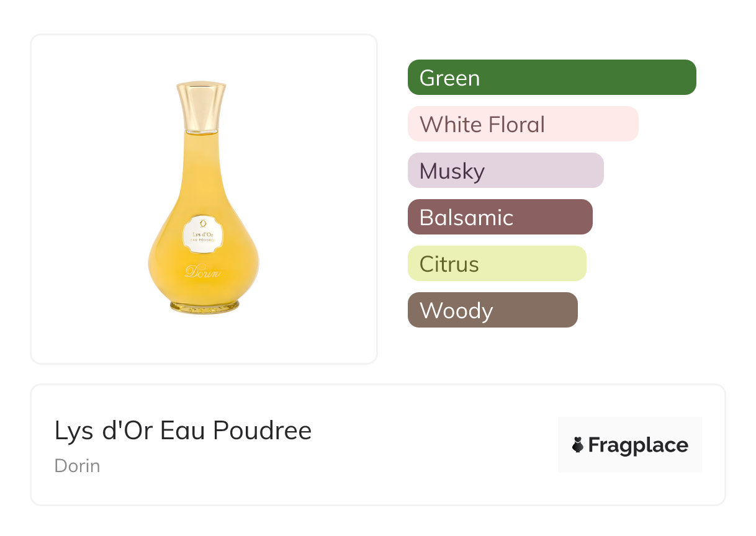Choose the Woody accord bar
The image size is (756, 536).
pos(492,310)
